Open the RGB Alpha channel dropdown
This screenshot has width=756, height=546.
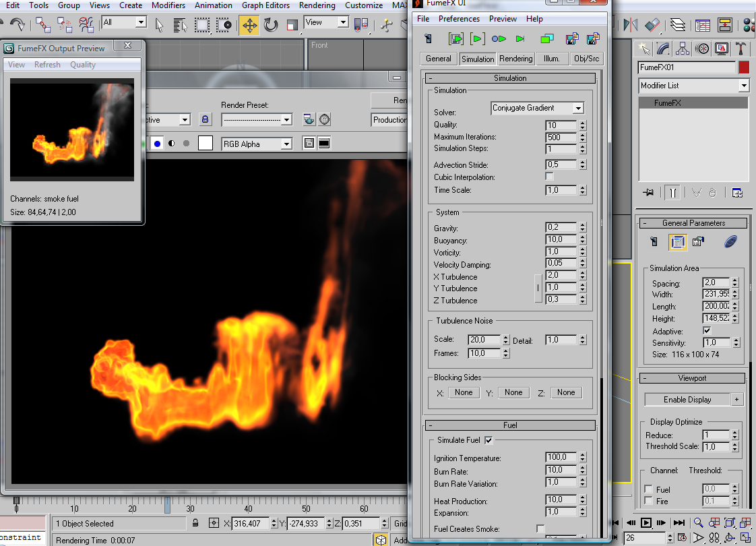click(257, 144)
